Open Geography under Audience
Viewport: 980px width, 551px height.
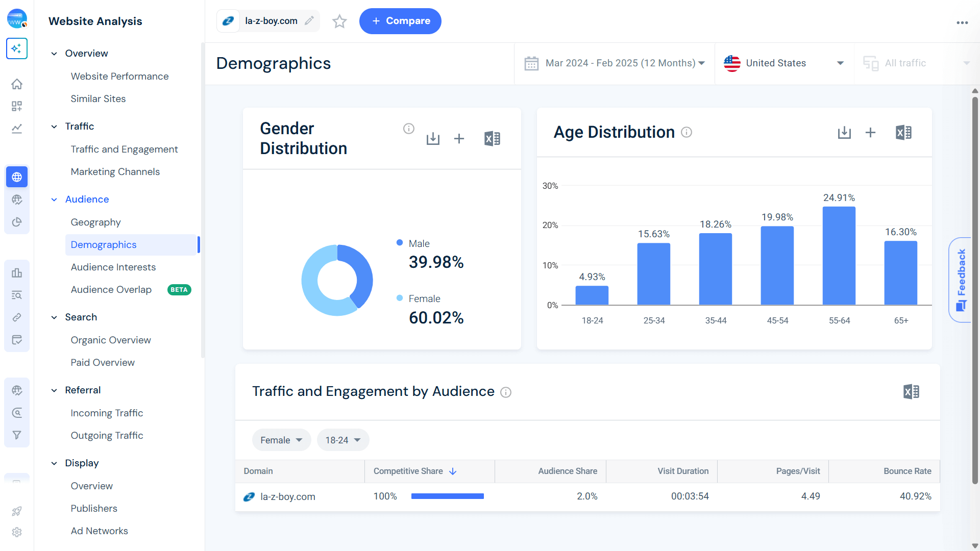95,222
